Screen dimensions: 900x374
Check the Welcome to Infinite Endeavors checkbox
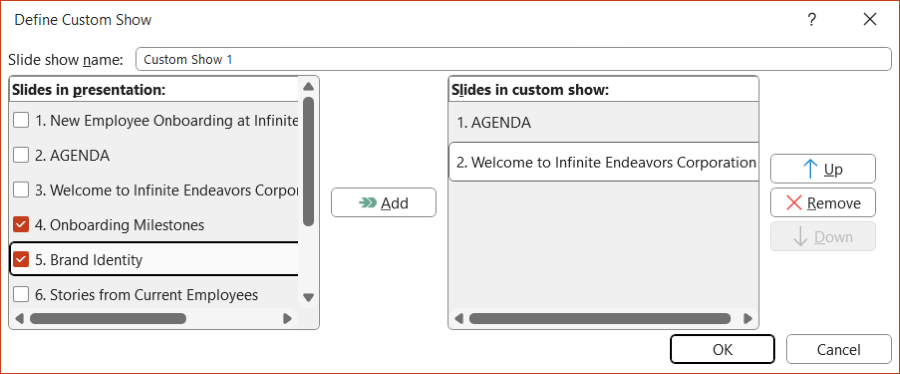21,190
